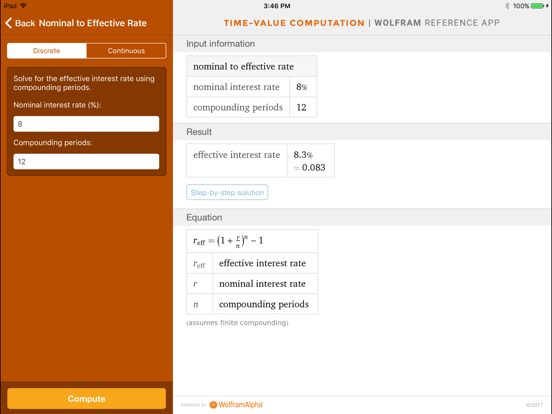This screenshot has width=552, height=414.
Task: Click the 'TIME-VALUE COMPUTATION' title
Action: [294, 23]
